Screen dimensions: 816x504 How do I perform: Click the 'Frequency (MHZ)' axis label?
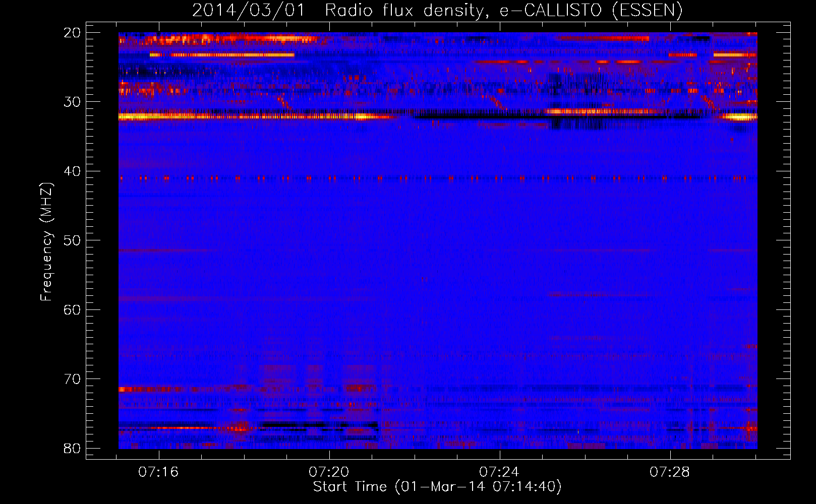(x=46, y=242)
